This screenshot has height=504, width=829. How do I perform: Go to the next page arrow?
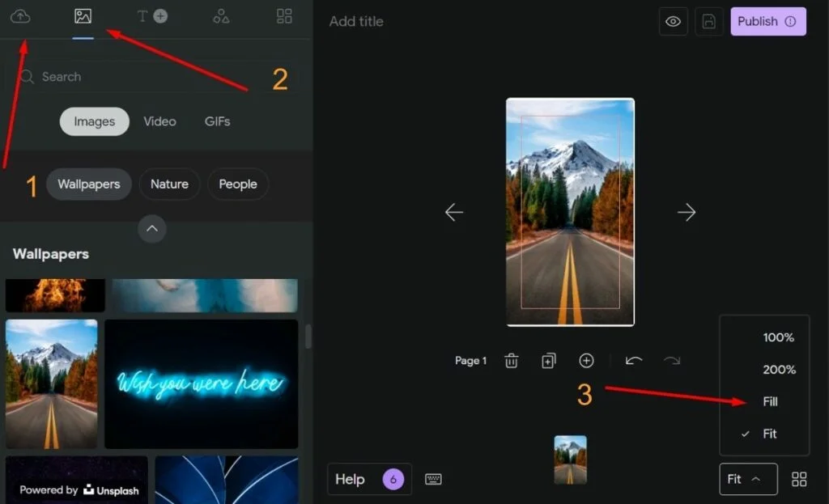click(x=687, y=212)
